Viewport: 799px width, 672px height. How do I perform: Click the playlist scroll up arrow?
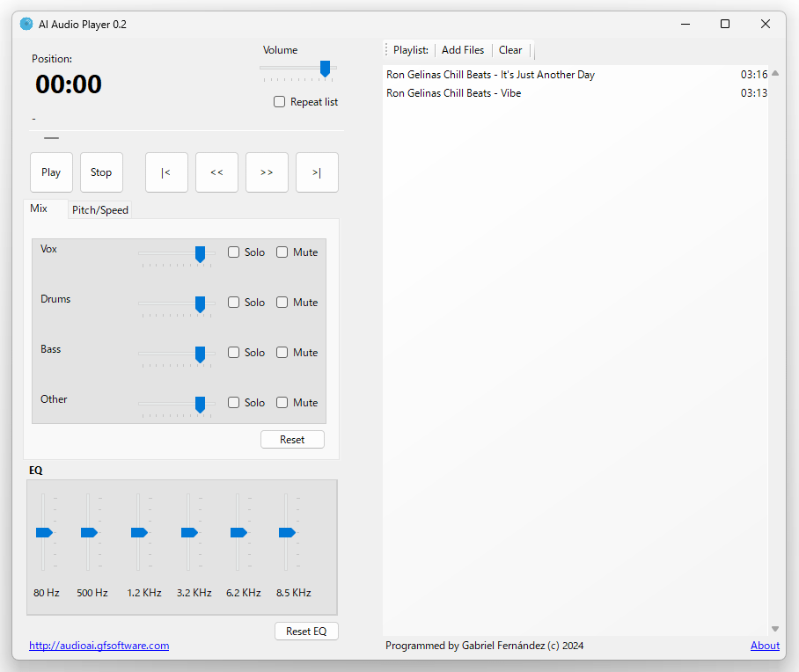pyautogui.click(x=775, y=73)
